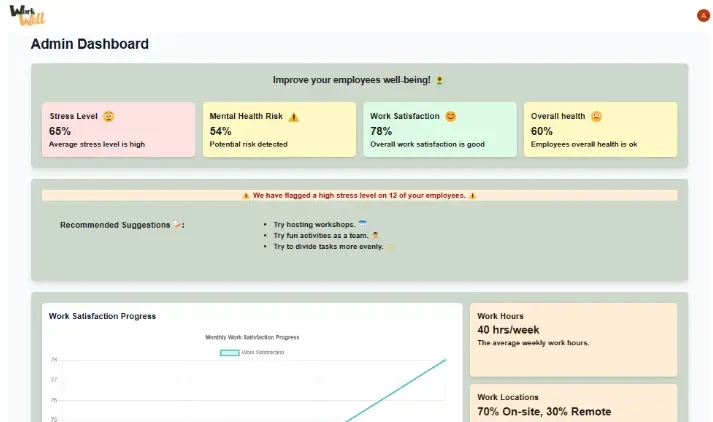The height and width of the screenshot is (422, 713).
Task: Click the sunflower icon after the well-being heading
Action: [x=440, y=80]
